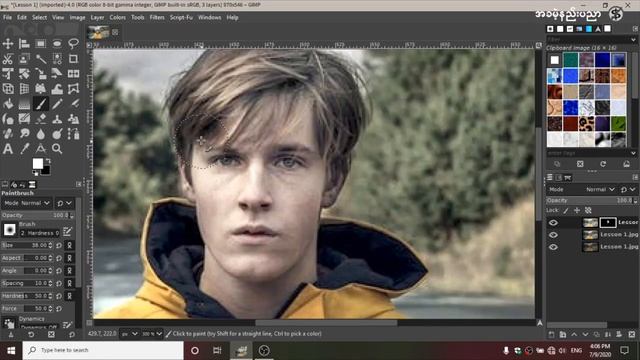This screenshot has height=360, width=640.
Task: Click white foreground color swatch
Action: click(38, 163)
